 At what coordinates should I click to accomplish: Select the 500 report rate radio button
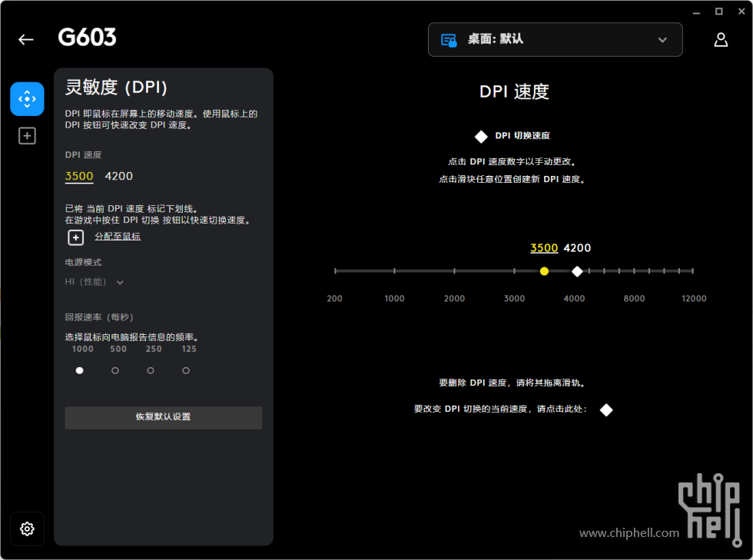(x=115, y=370)
